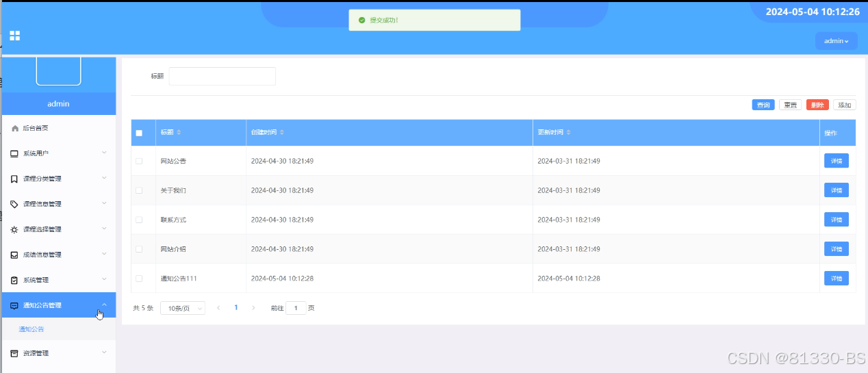The image size is (868, 373).
Task: Expand the 成绩信息管理 menu chevron
Action: pyautogui.click(x=104, y=254)
